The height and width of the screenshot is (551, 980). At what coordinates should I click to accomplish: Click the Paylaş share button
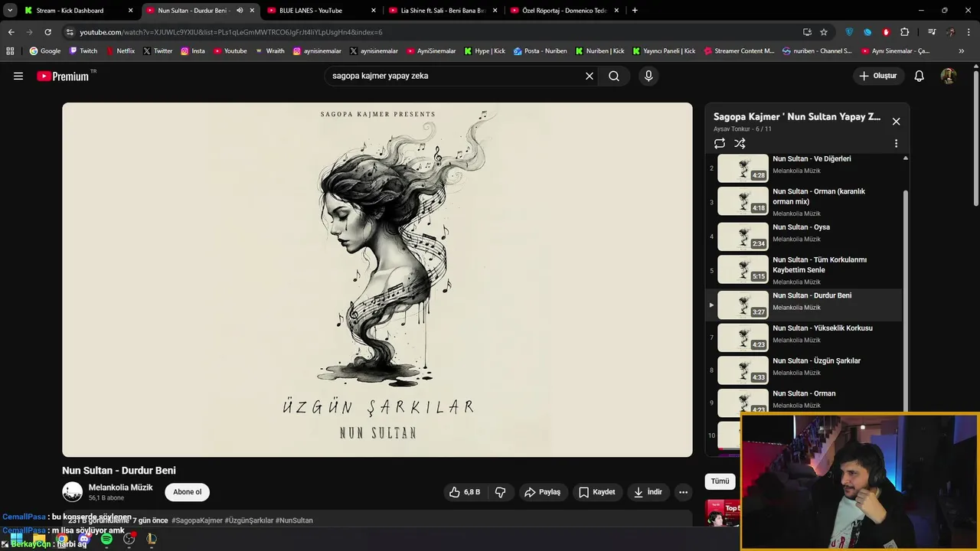click(x=543, y=492)
